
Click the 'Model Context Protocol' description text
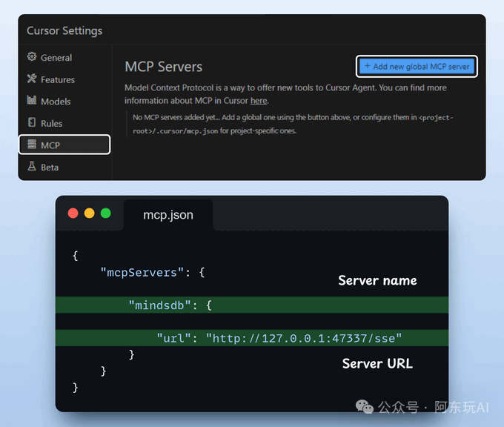pyautogui.click(x=285, y=94)
